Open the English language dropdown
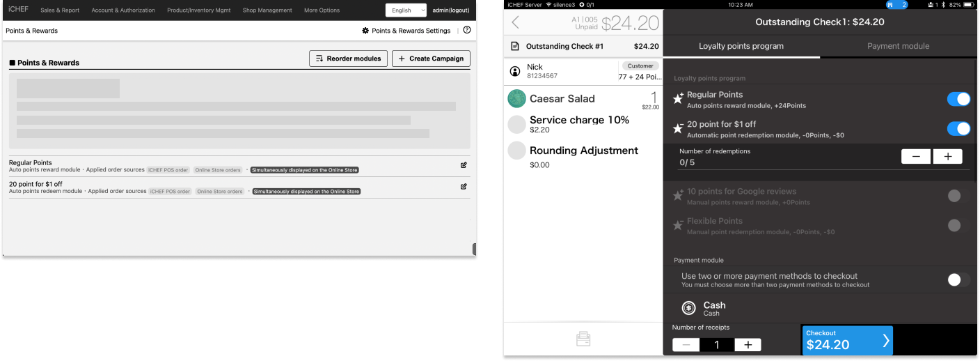980x361 pixels. (406, 10)
